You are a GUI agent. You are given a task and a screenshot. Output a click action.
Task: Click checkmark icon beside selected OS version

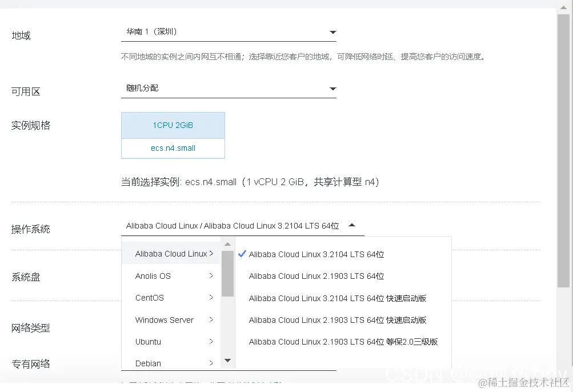[x=242, y=254]
